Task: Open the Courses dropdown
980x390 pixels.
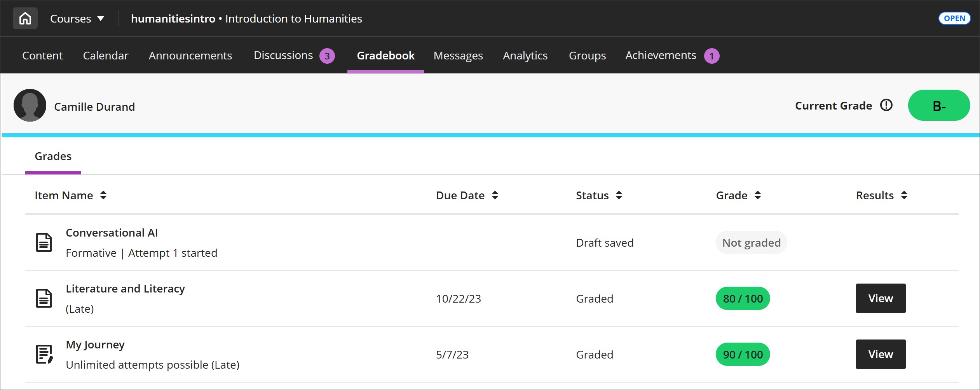Action: (x=77, y=18)
